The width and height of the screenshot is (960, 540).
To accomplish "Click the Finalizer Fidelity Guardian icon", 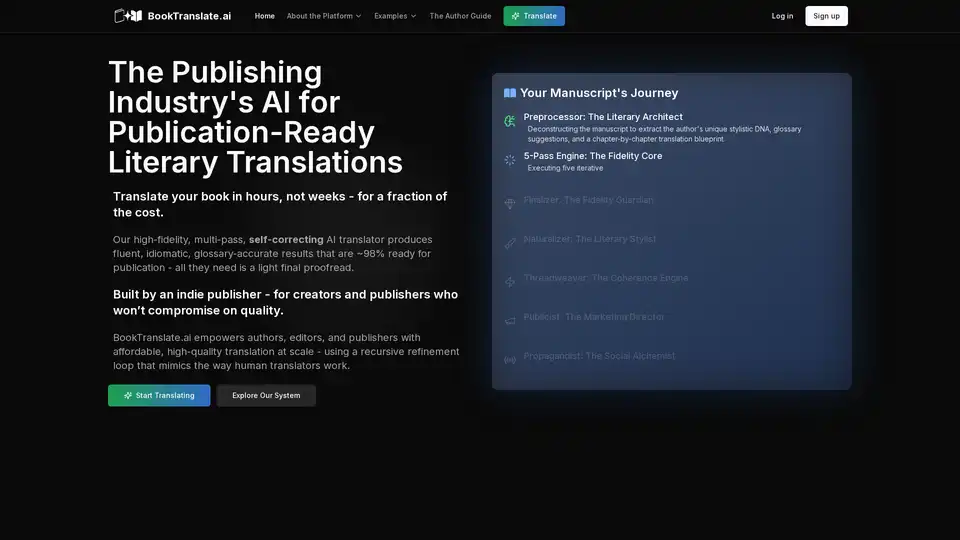I will pos(510,204).
